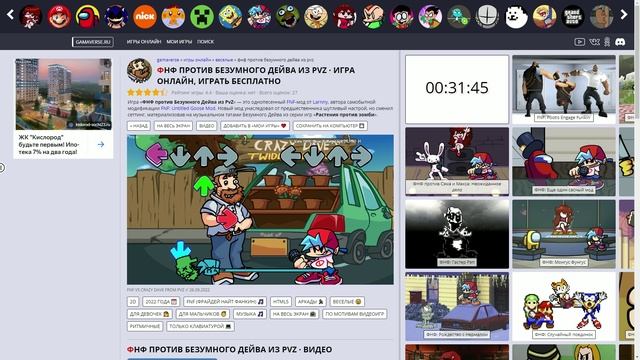Click inside the FNF Crazy Dave game frame
This screenshot has width=640, height=360.
[260, 209]
